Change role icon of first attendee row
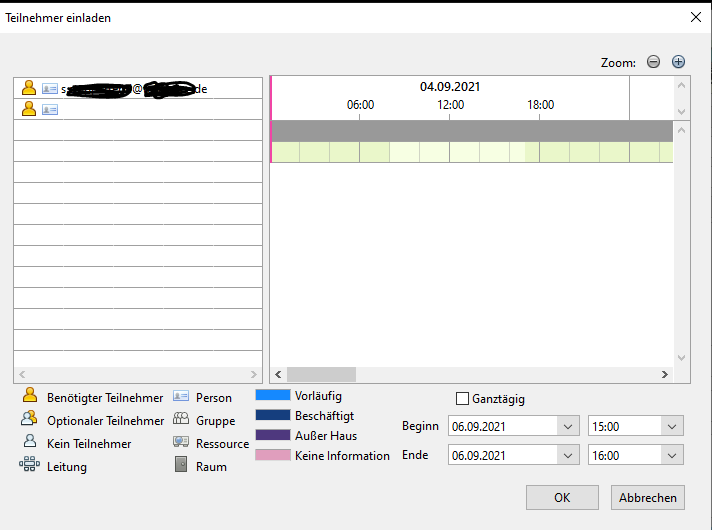Viewport: 712px width, 530px height. coord(29,88)
